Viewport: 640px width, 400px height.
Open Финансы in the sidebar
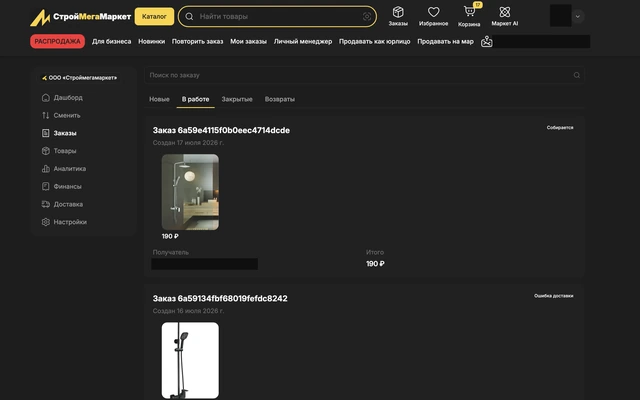pyautogui.click(x=62, y=187)
